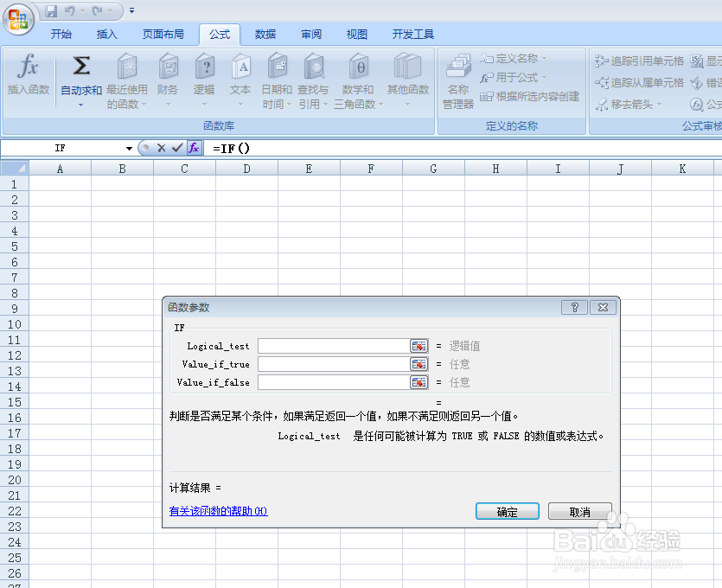Open the 财务 function library

click(x=168, y=80)
